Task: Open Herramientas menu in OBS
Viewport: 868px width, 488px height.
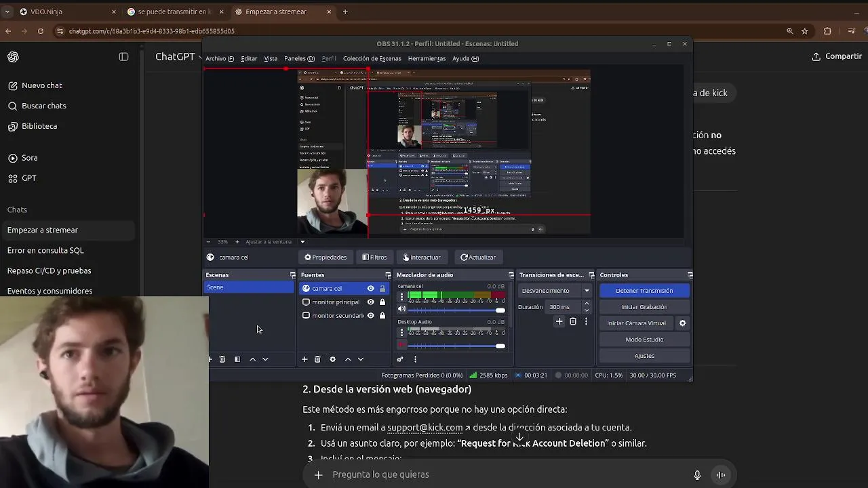Action: tap(427, 59)
